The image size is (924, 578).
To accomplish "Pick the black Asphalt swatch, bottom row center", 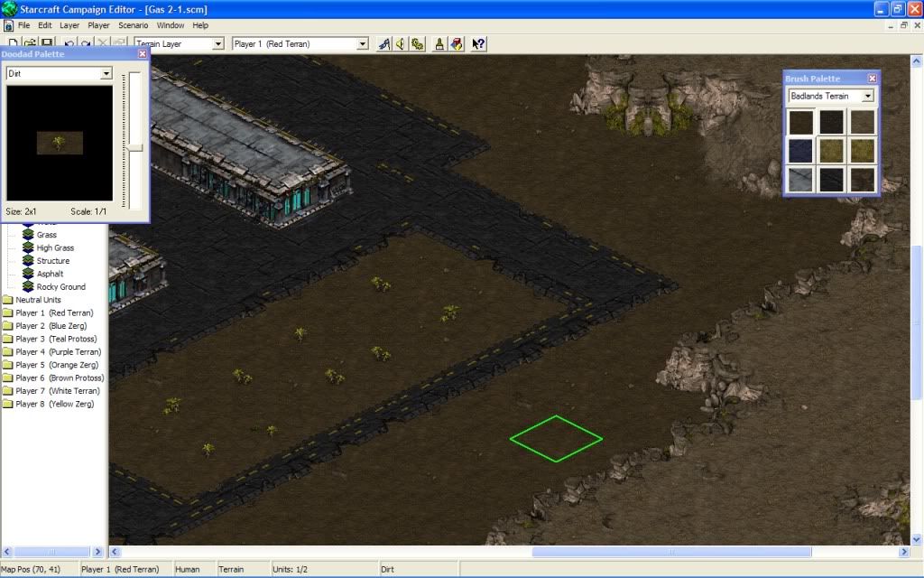I will [831, 180].
